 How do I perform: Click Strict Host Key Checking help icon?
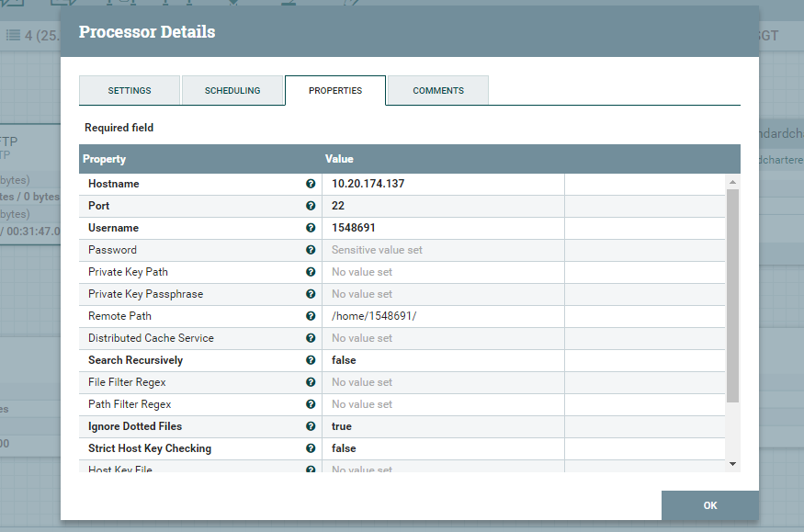(x=311, y=448)
